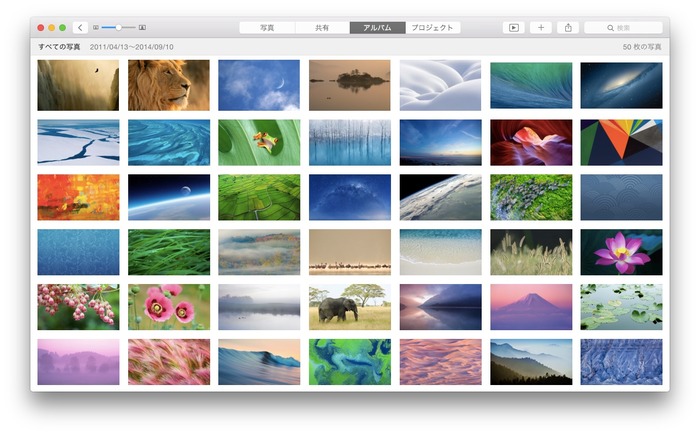Select the green wave Mavericks photo
This screenshot has height=435, width=700.
(x=531, y=85)
